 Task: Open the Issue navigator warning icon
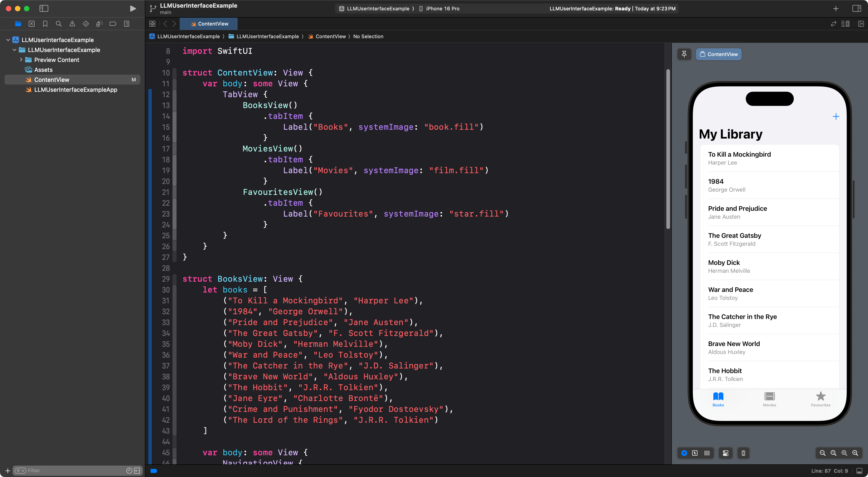coord(72,24)
